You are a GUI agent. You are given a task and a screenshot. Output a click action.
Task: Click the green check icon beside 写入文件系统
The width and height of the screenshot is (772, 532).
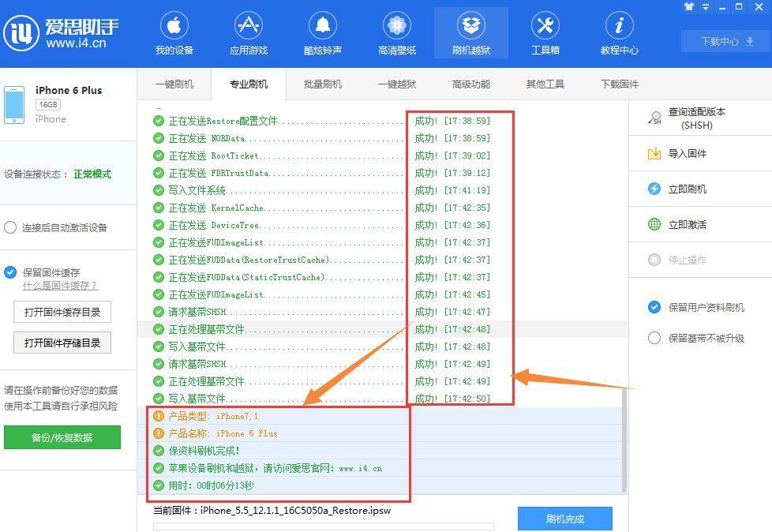[159, 190]
